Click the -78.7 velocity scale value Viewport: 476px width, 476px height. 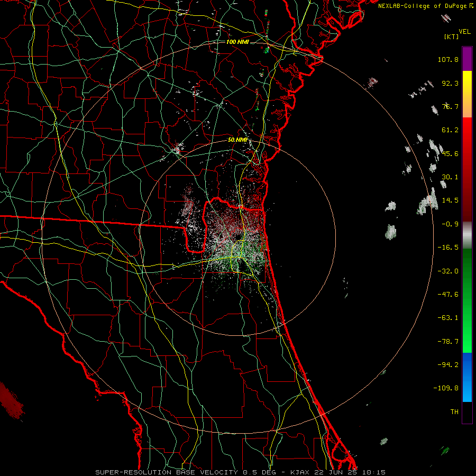(x=448, y=342)
